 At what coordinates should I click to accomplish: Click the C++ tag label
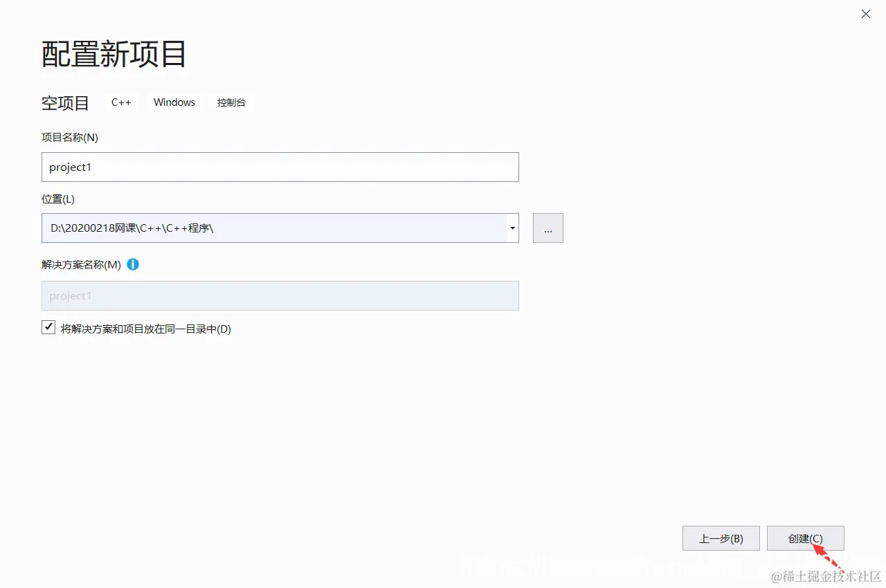pos(121,102)
